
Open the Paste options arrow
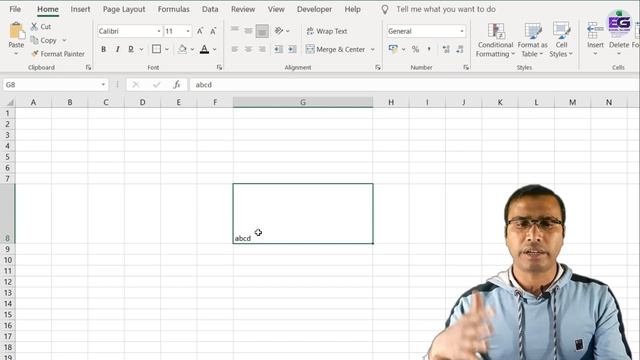click(x=16, y=53)
